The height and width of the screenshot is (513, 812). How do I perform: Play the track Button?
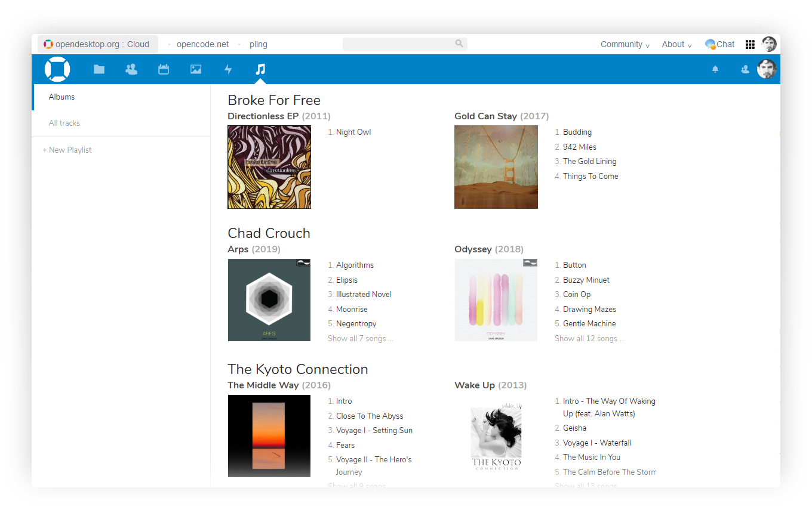[x=574, y=265]
